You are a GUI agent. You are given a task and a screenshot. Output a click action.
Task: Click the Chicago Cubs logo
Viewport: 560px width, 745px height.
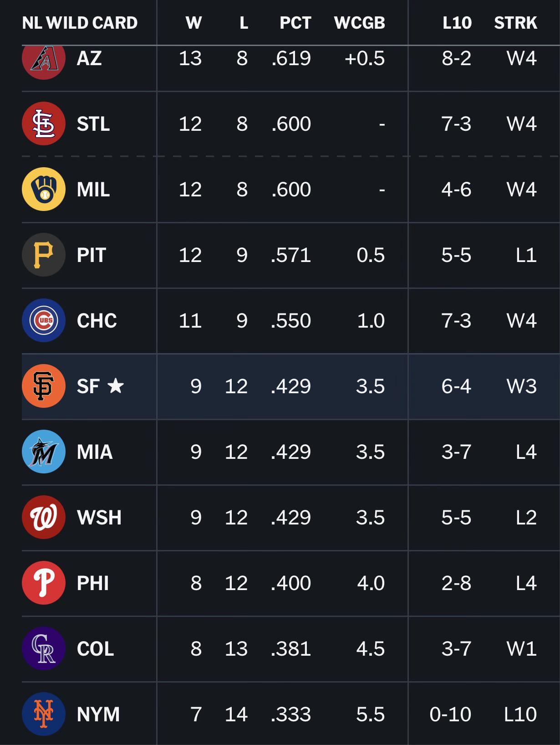point(44,320)
